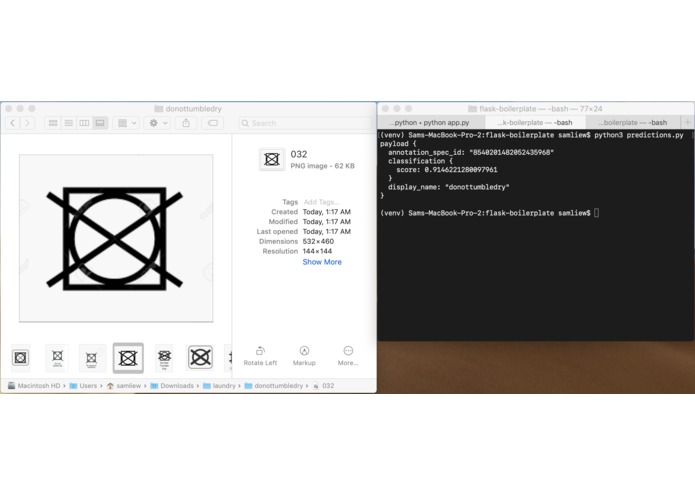The width and height of the screenshot is (695, 494).
Task: Select the second thumbnail in gallery strip
Action: pos(57,358)
